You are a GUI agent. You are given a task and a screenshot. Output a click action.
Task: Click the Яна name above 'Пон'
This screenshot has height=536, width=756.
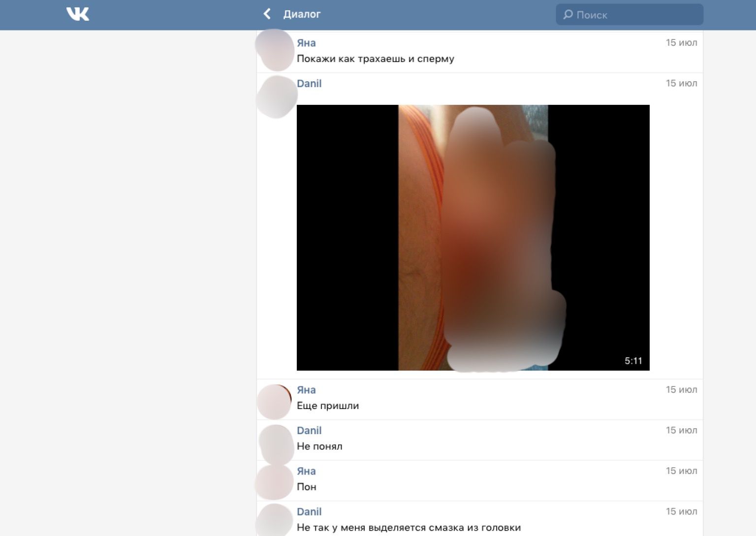coord(306,471)
